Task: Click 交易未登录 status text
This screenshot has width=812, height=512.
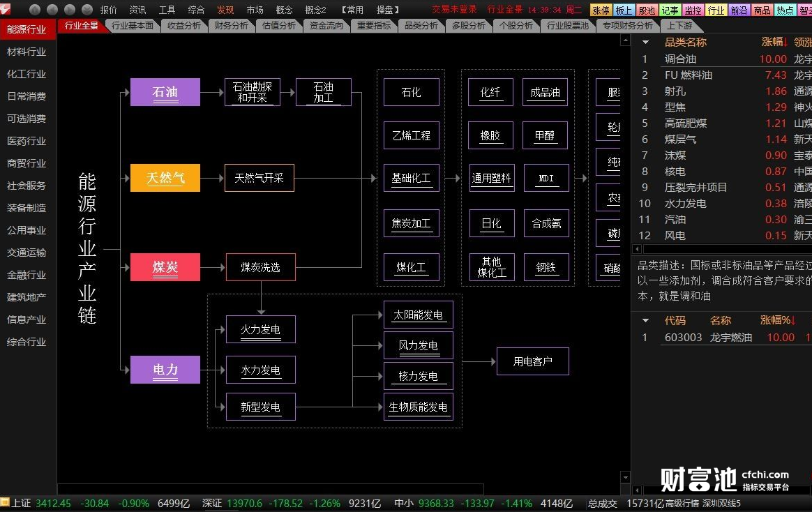Action: coord(454,10)
